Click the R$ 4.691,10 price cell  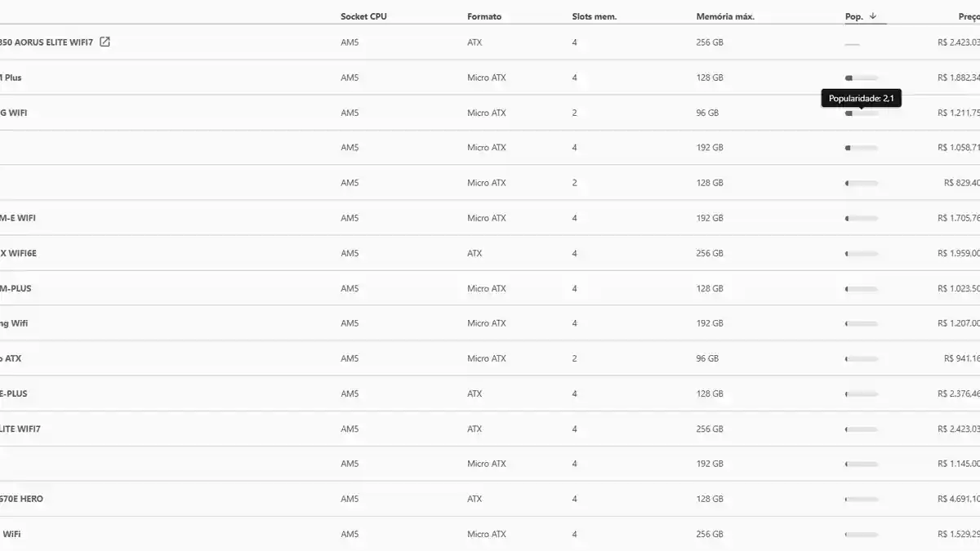[958, 499]
